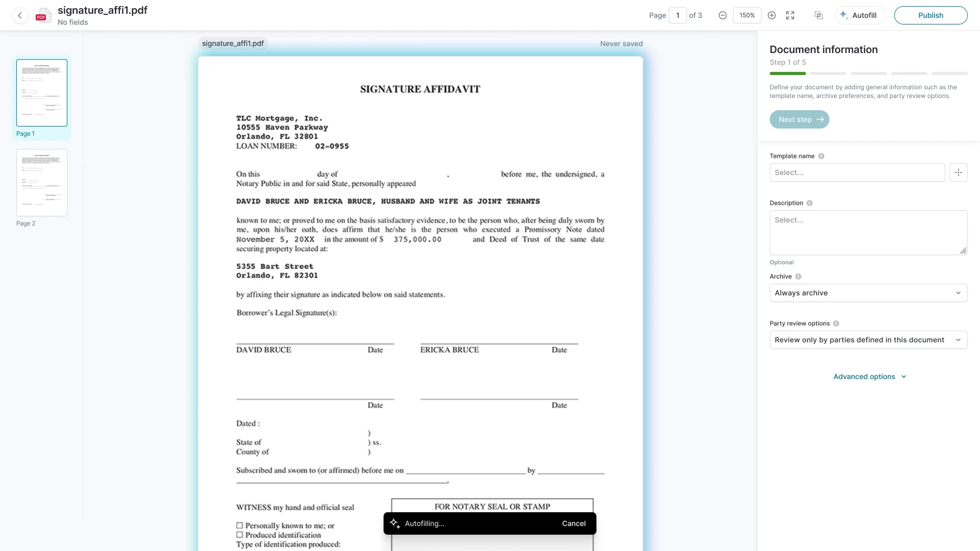
Task: Click loan number value 02-0955
Action: [x=332, y=146]
